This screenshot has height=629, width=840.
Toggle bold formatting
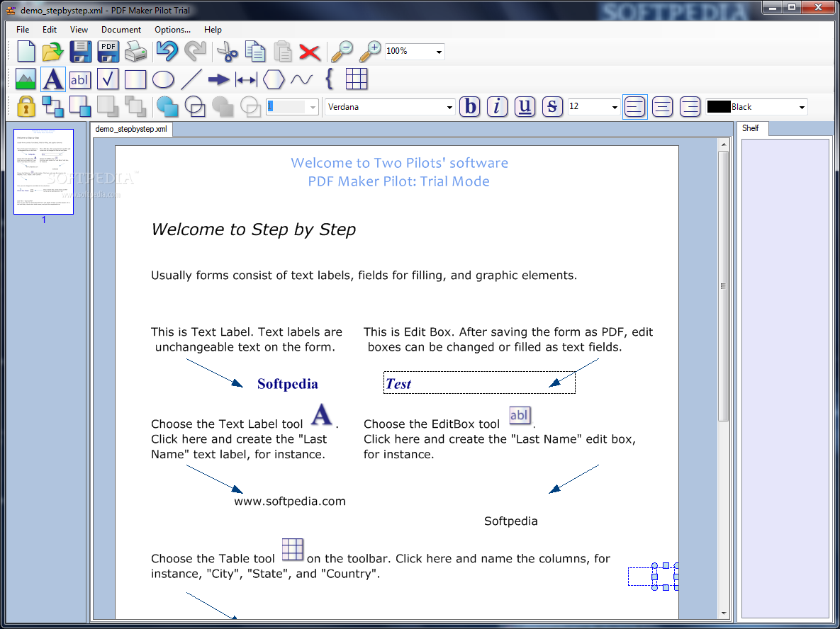point(470,106)
